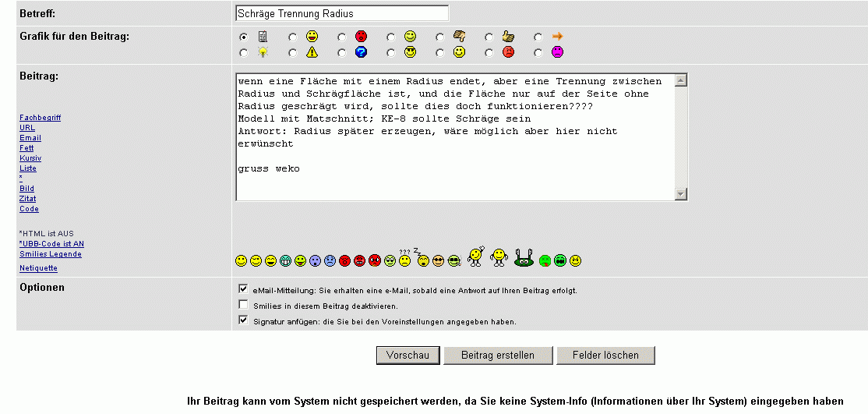Select radio button for winking smiley graphic
Viewport: 868px width, 414px height.
click(391, 37)
